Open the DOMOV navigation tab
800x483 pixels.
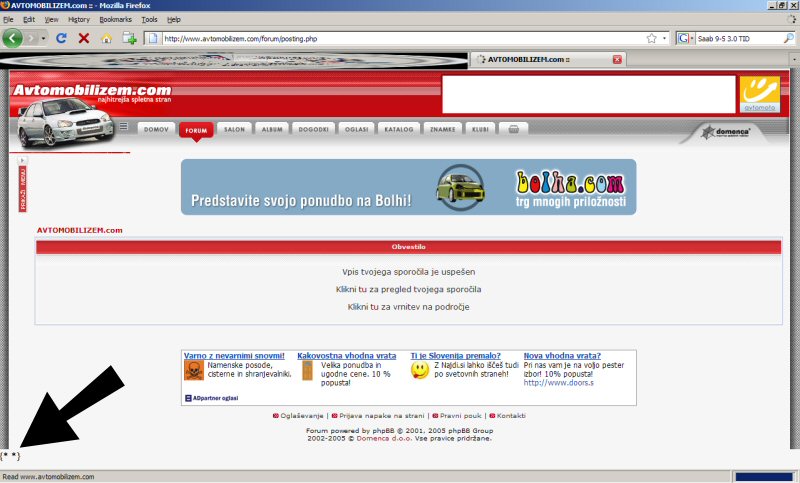(x=156, y=130)
